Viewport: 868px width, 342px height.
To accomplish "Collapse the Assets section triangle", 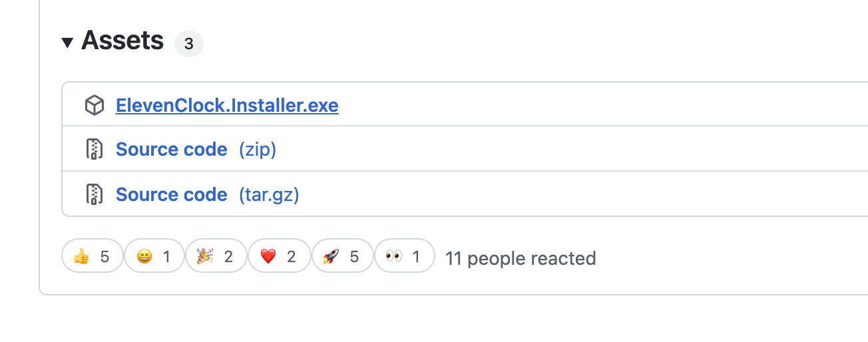I will click(67, 43).
